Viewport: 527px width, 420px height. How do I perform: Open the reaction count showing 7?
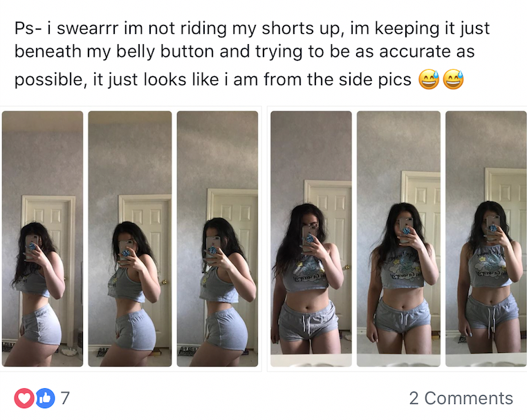[65, 398]
